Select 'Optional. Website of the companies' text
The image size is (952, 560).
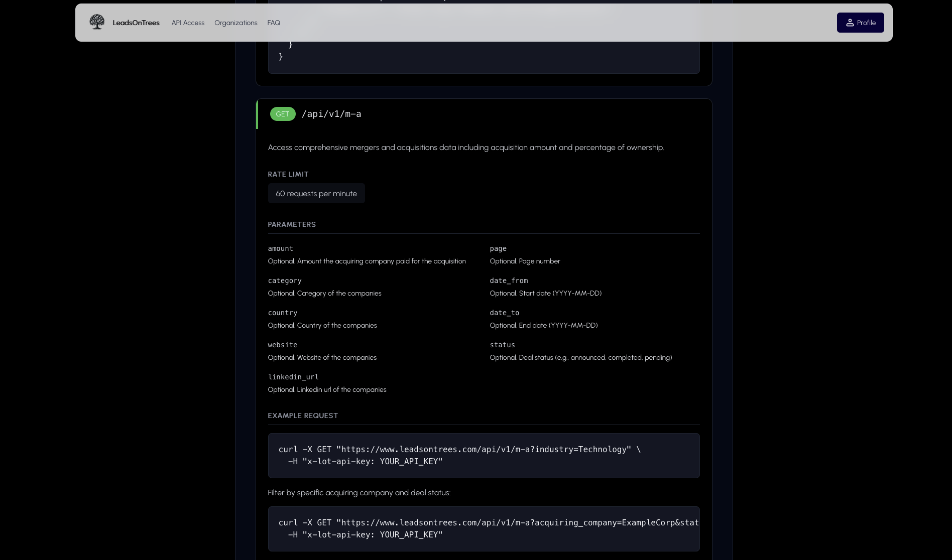pyautogui.click(x=322, y=357)
